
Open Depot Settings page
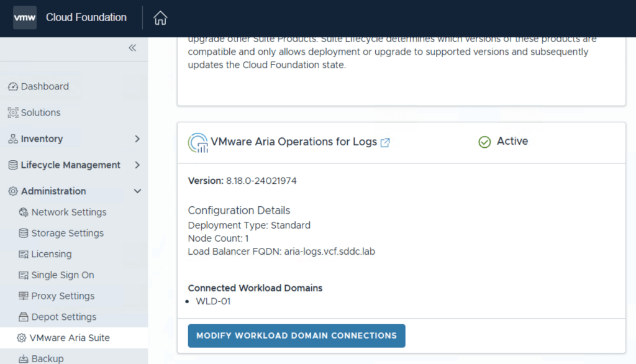click(x=63, y=317)
